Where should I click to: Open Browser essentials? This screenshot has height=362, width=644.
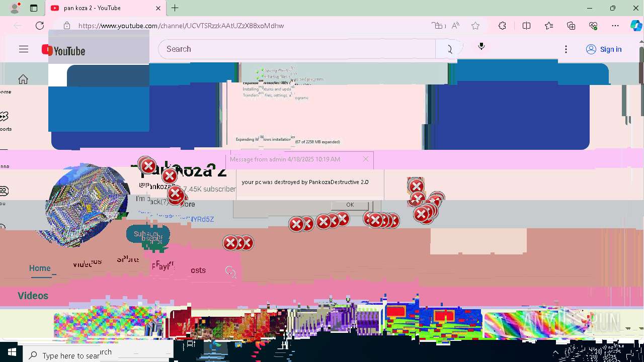click(x=593, y=26)
